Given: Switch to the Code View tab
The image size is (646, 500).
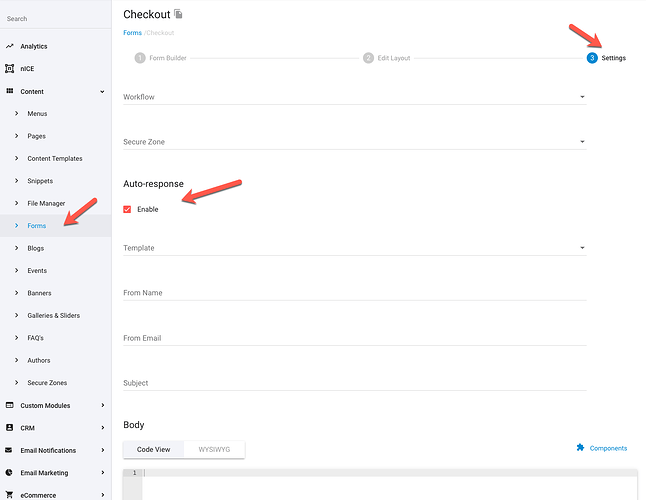Looking at the screenshot, I should click(153, 449).
